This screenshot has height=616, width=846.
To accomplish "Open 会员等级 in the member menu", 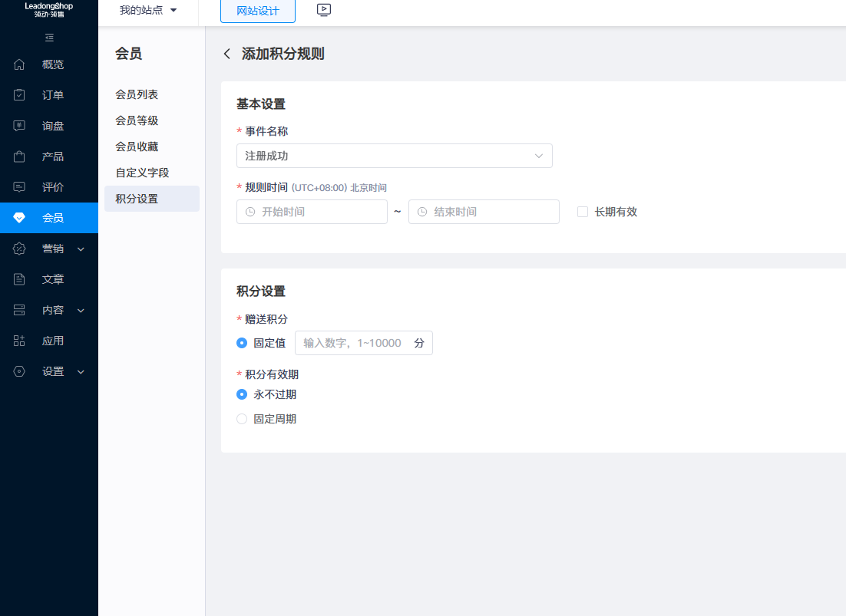I will [137, 120].
